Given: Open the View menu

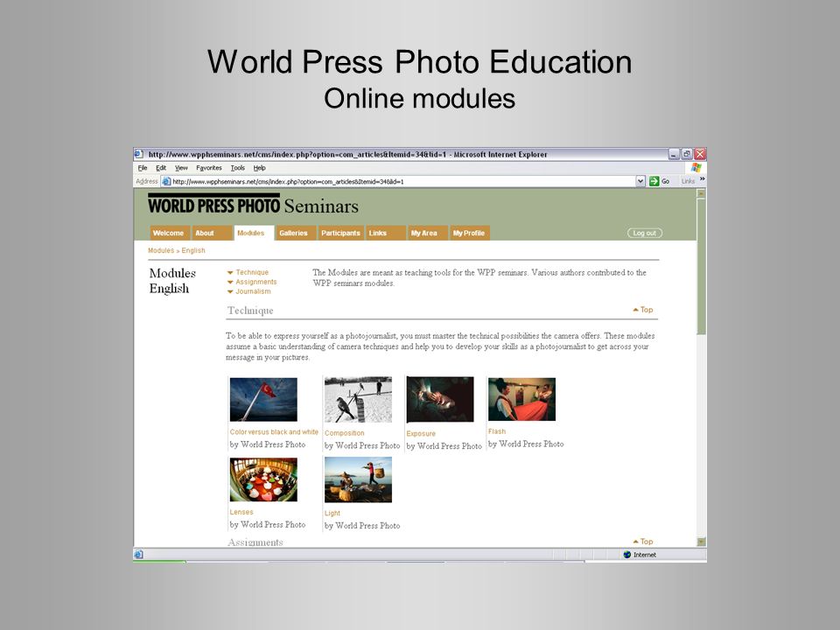Looking at the screenshot, I should (181, 168).
